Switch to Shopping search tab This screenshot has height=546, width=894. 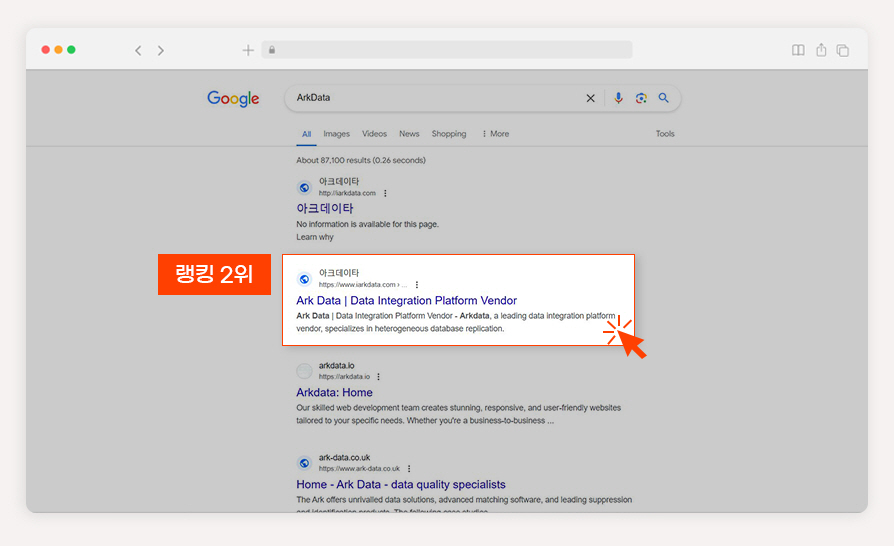449,134
